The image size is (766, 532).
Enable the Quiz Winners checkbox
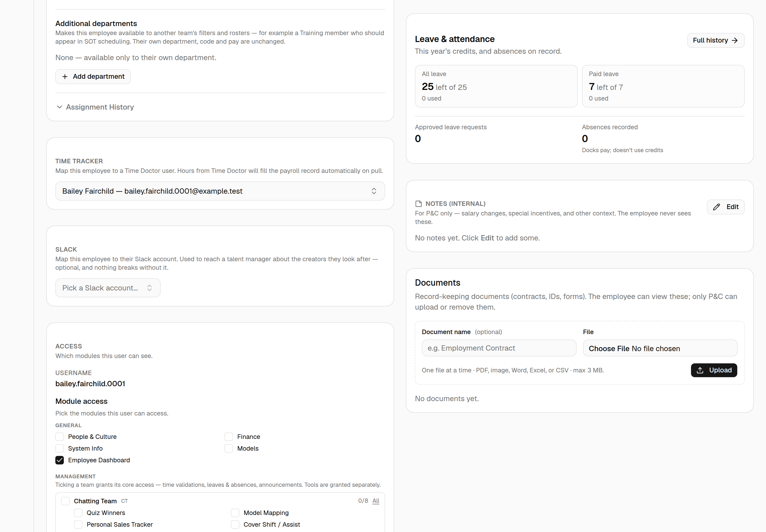[78, 513]
